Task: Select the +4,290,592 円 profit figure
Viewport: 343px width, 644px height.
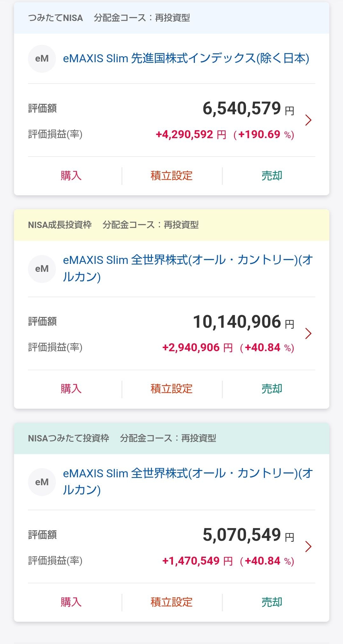Action: [191, 135]
